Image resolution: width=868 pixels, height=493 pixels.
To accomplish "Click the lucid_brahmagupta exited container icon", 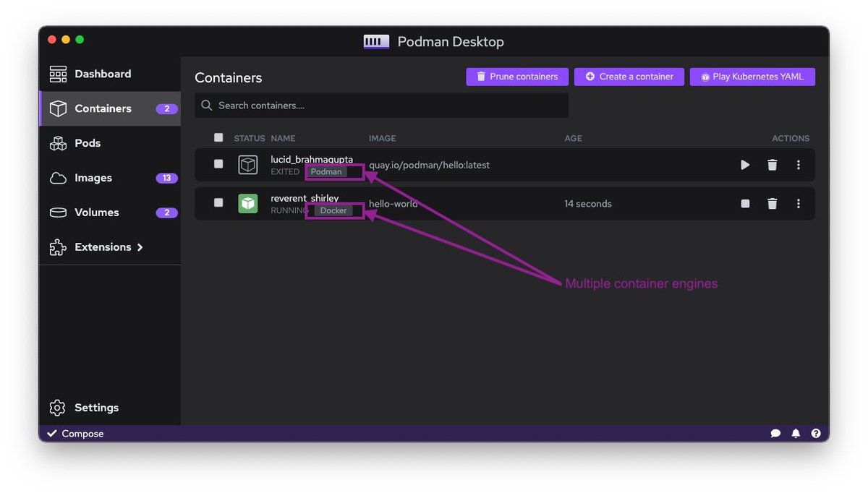I will [x=248, y=165].
